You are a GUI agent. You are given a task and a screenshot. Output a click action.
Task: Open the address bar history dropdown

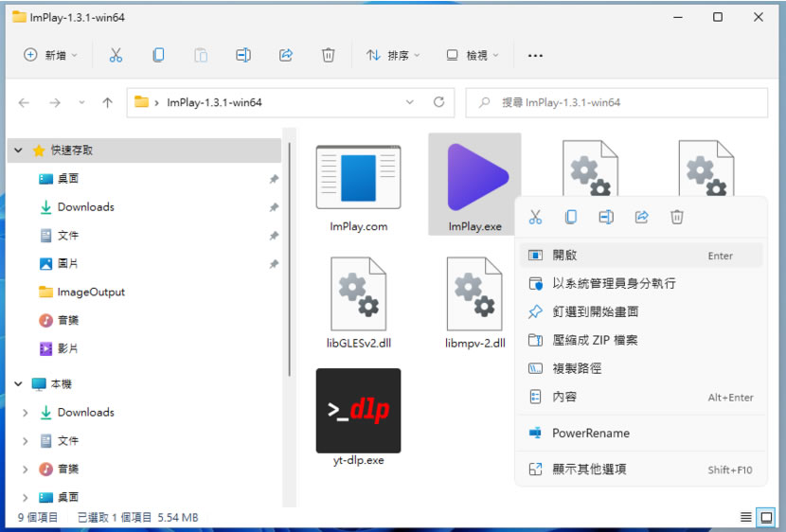click(409, 102)
